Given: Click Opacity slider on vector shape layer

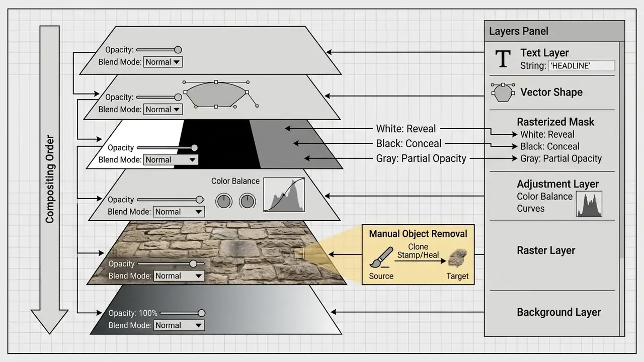Looking at the screenshot, I should click(x=158, y=97).
